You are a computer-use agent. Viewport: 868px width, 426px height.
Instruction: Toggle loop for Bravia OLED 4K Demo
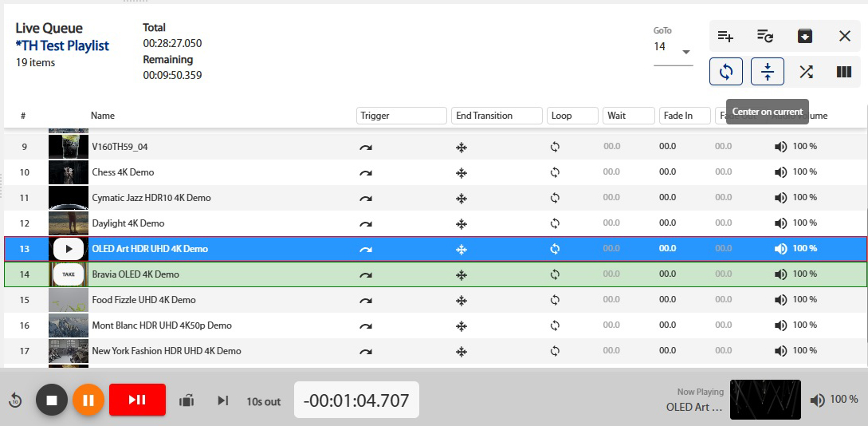(555, 274)
